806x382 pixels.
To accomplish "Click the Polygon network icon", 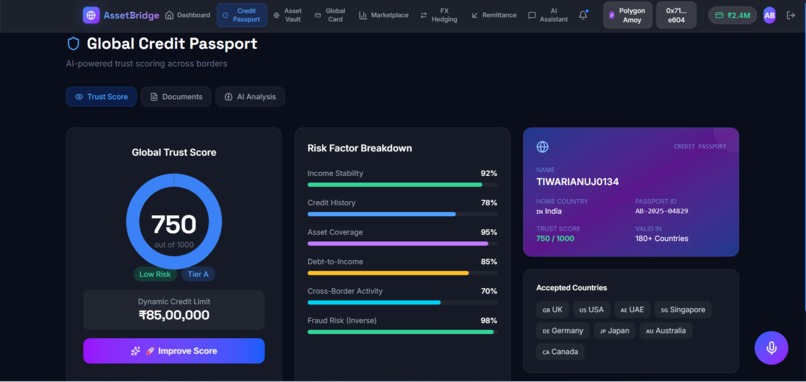I will point(612,15).
